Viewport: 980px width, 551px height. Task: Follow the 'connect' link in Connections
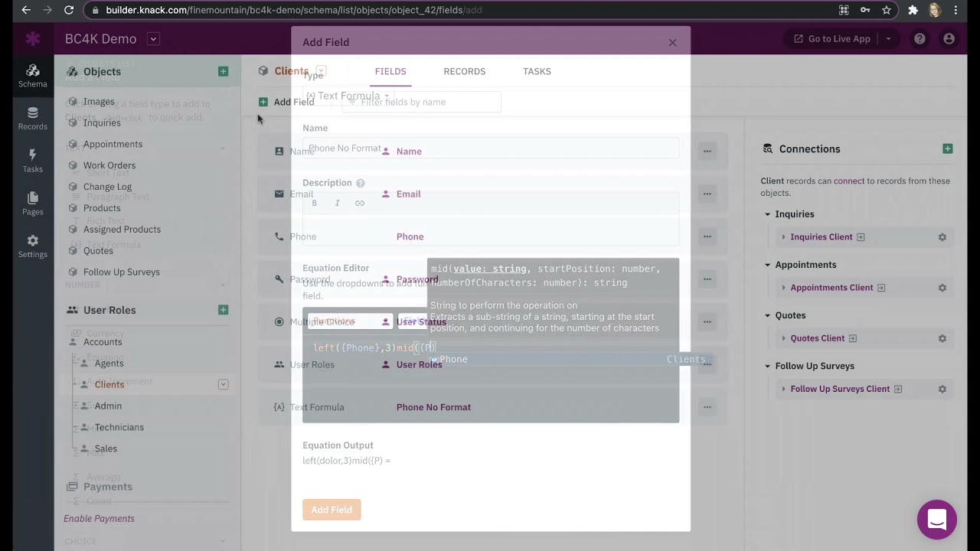[849, 181]
